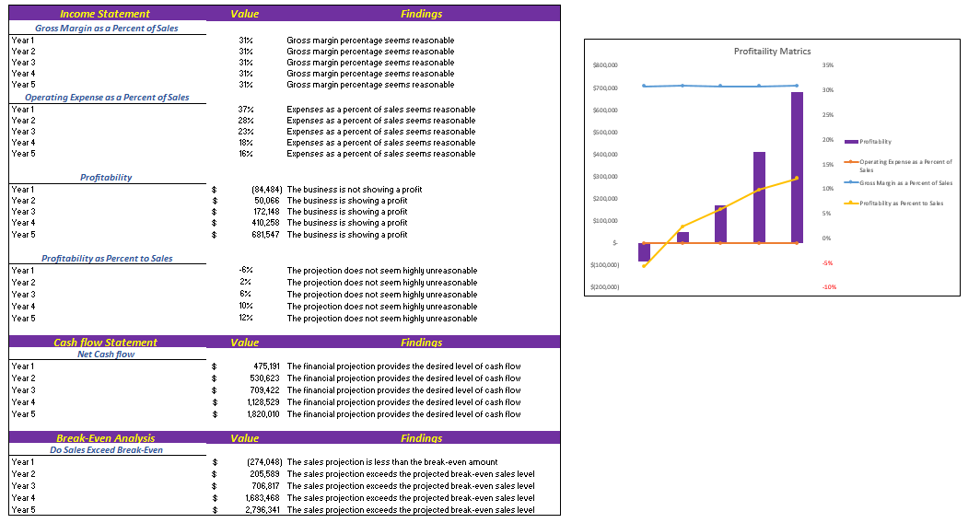The height and width of the screenshot is (523, 980).
Task: Select the 2,796,341 break-even value cell
Action: (x=262, y=509)
